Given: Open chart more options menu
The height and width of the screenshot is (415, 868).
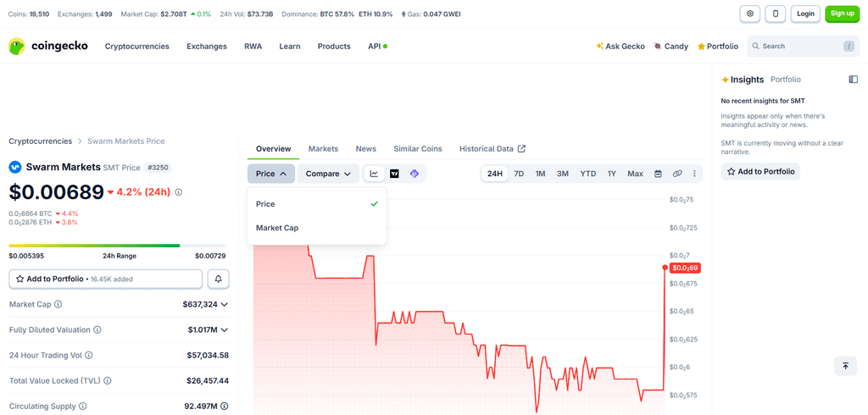Looking at the screenshot, I should tap(695, 174).
